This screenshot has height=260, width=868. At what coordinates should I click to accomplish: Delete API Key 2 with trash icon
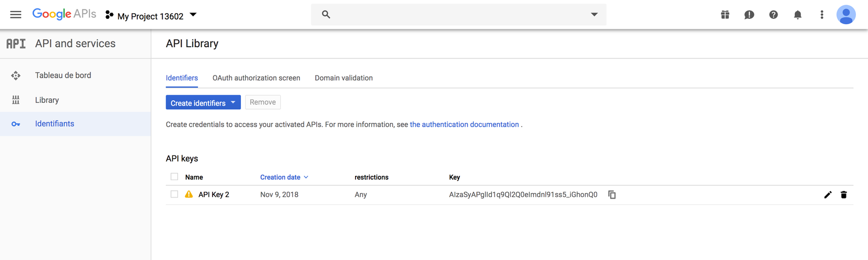coord(844,195)
